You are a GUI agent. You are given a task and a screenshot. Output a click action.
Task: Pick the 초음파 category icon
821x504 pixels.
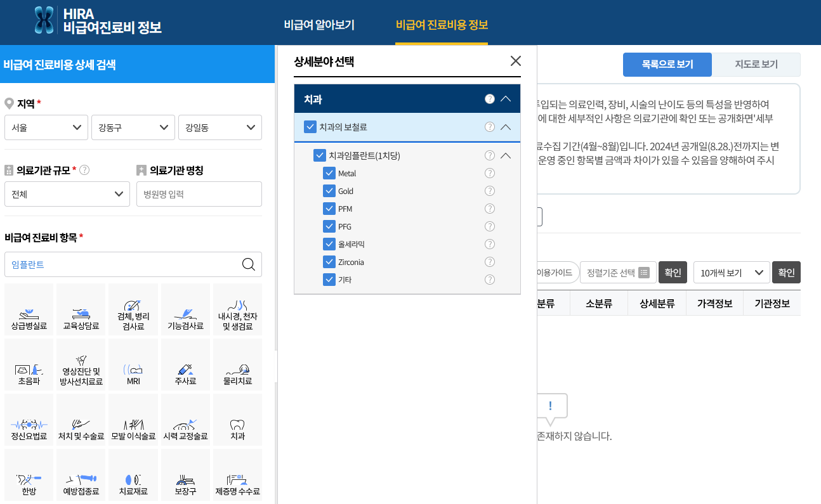29,365
